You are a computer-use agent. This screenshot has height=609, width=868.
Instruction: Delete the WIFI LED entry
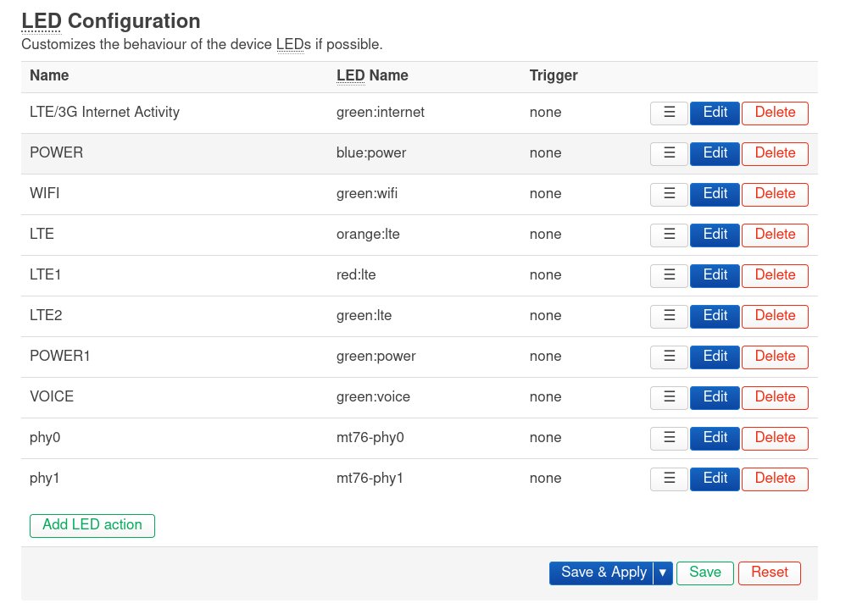pyautogui.click(x=775, y=194)
